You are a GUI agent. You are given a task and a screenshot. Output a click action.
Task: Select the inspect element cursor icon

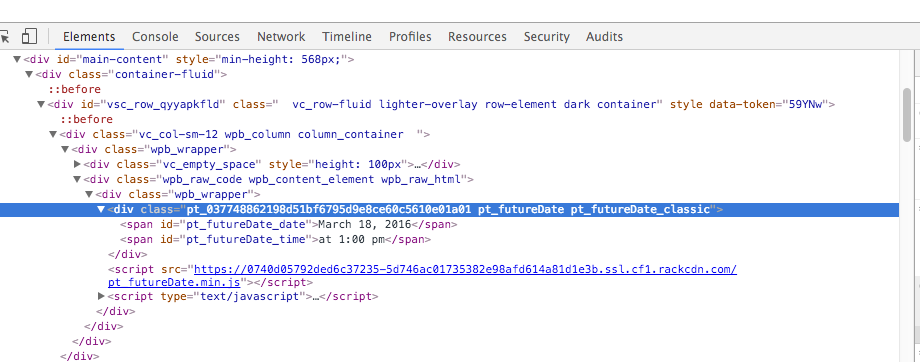point(4,36)
